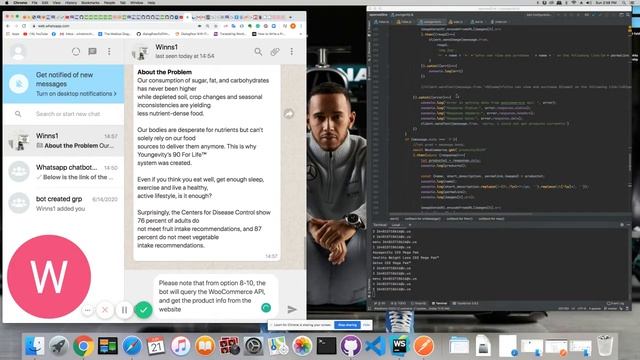Open Trash in the dock

(x=605, y=346)
